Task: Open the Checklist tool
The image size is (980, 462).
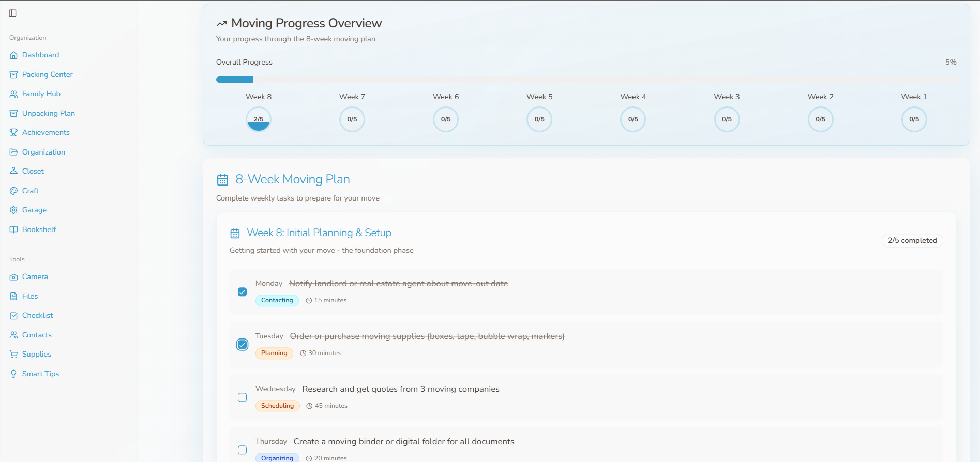Action: [x=37, y=315]
